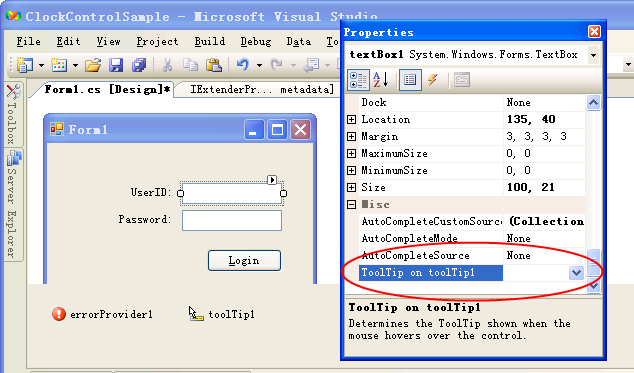Click the Cut scissors icon
This screenshot has height=373, width=634.
[167, 65]
